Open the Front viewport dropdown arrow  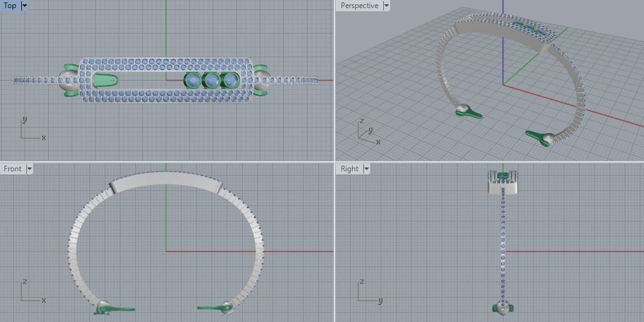point(29,169)
